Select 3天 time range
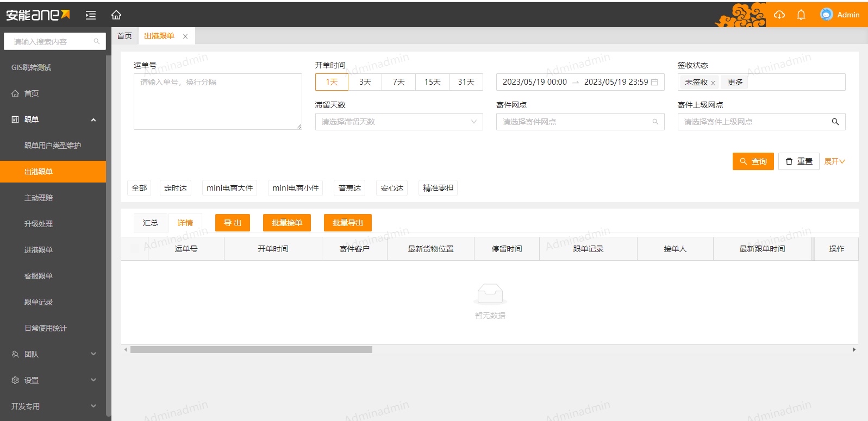The height and width of the screenshot is (421, 868). [x=365, y=82]
